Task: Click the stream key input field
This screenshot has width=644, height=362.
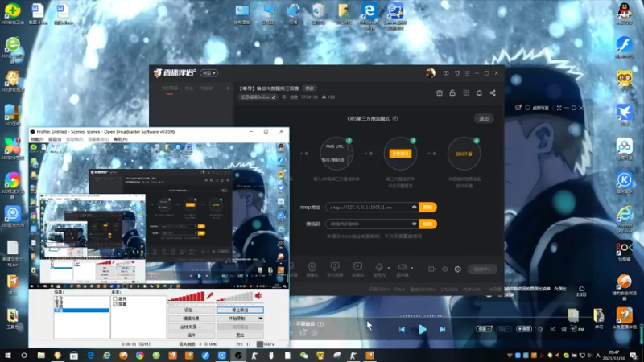Action: click(372, 224)
